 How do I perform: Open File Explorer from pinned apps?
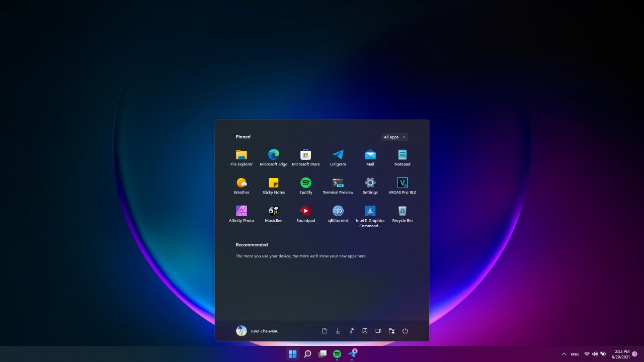point(242,157)
